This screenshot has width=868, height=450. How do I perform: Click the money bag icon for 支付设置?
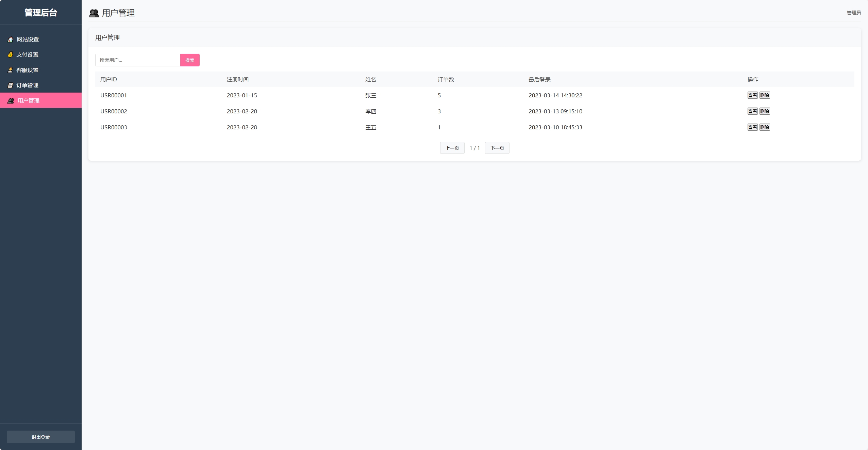[10, 55]
